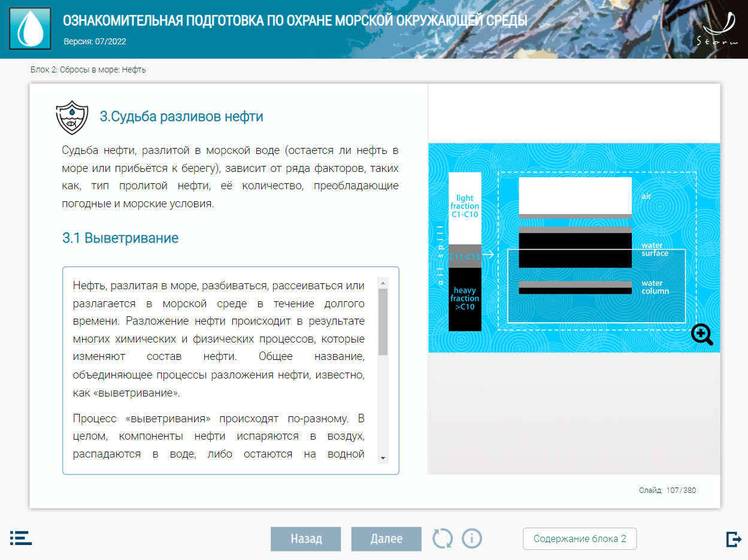Image resolution: width=748 pixels, height=560 pixels.
Task: Click scrollbar up arrow in text box
Action: (x=383, y=282)
